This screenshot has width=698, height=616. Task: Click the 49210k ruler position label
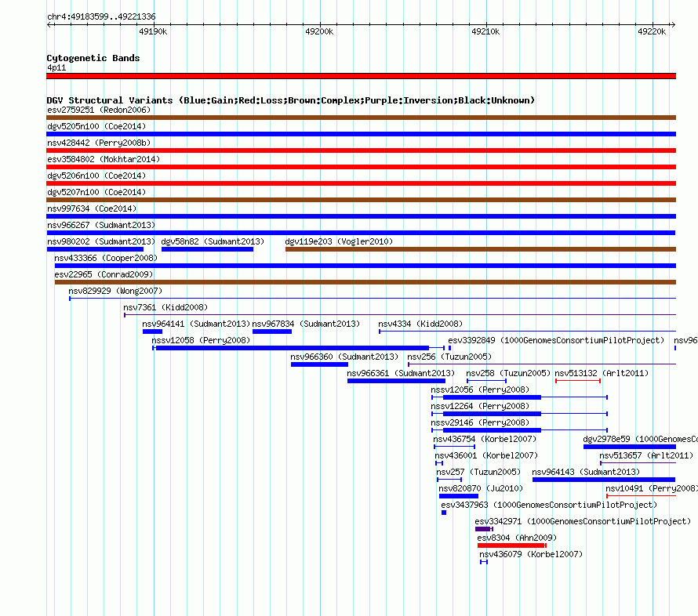tap(485, 31)
